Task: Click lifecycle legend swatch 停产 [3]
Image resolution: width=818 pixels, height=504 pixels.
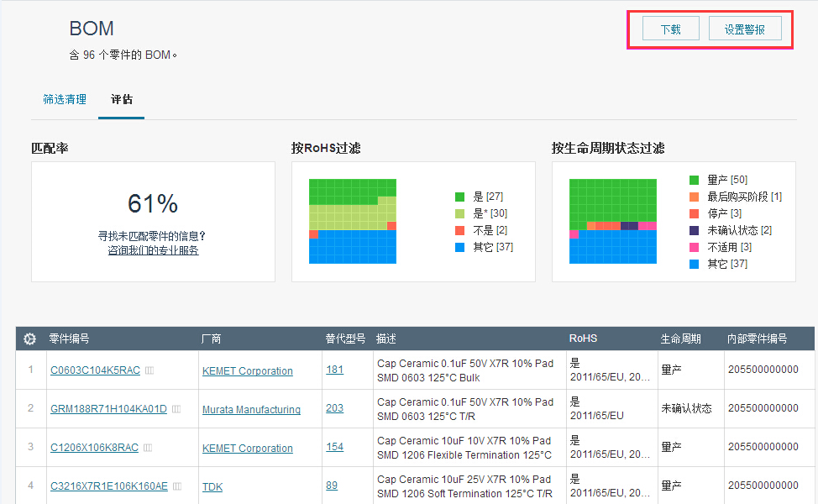Action: 694,213
